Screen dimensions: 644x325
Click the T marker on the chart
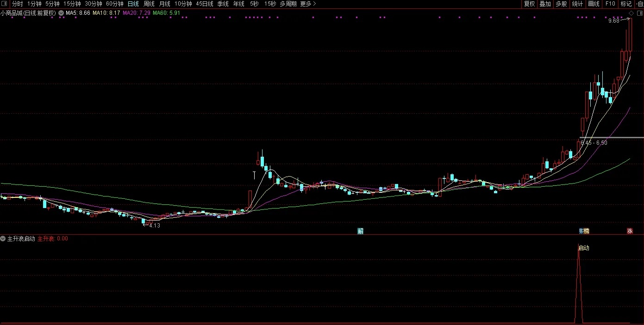click(254, 175)
